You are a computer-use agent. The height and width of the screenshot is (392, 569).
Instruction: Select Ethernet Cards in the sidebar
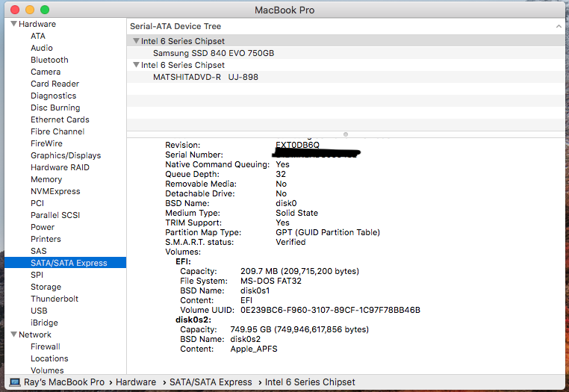[60, 119]
